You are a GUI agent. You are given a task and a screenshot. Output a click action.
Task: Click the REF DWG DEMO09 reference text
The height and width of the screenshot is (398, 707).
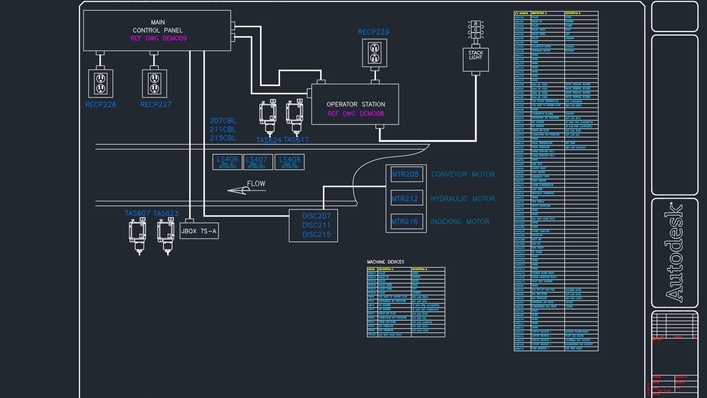[158, 39]
